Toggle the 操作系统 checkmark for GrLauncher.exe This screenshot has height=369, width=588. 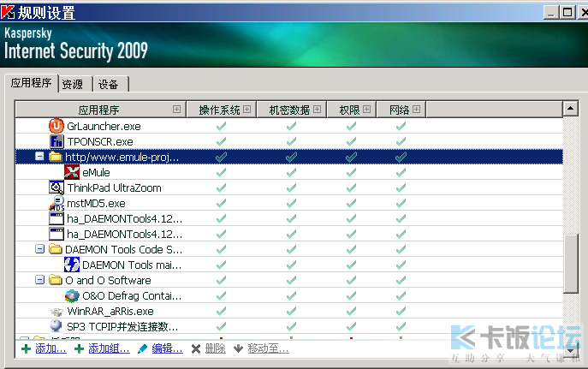(221, 127)
